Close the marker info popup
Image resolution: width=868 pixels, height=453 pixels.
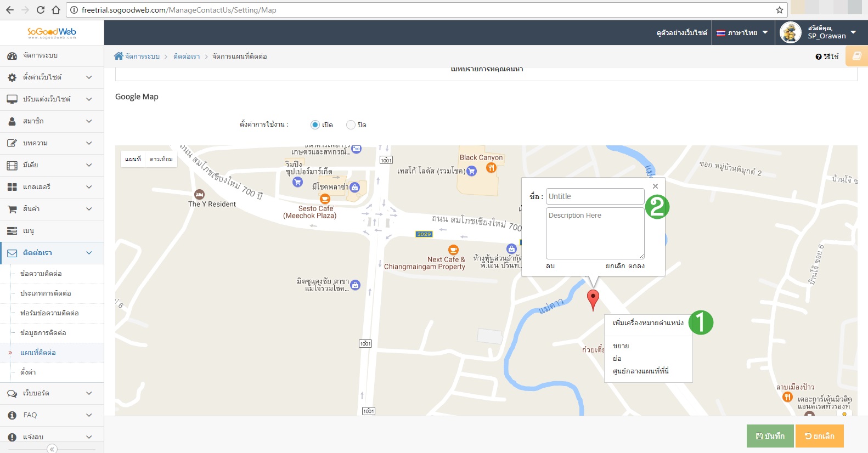(655, 186)
